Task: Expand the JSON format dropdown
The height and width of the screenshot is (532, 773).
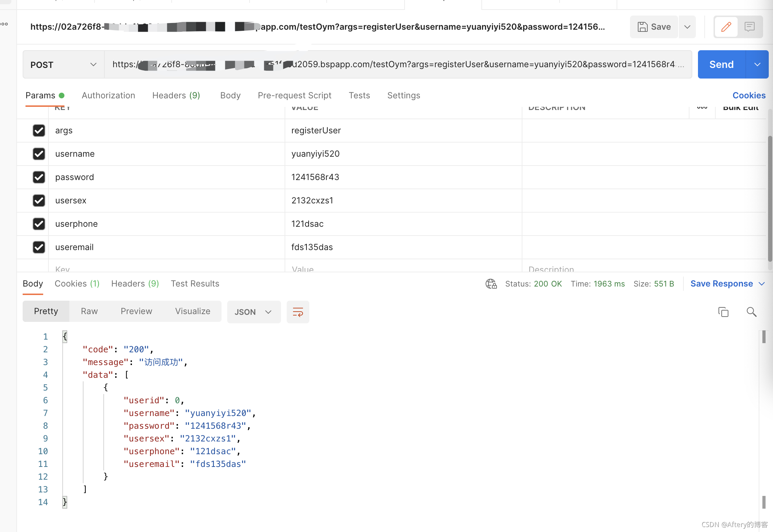Action: 253,312
